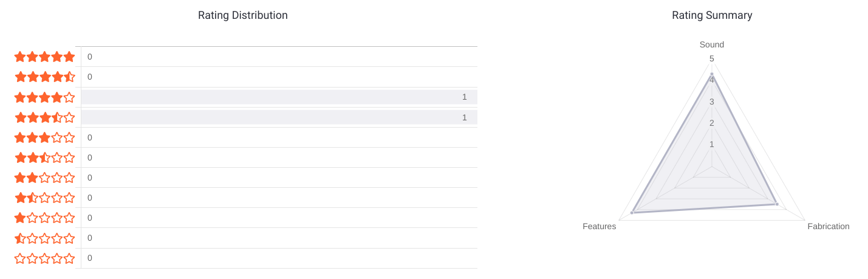
Task: Click the Fabrication axis label
Action: [x=828, y=226]
